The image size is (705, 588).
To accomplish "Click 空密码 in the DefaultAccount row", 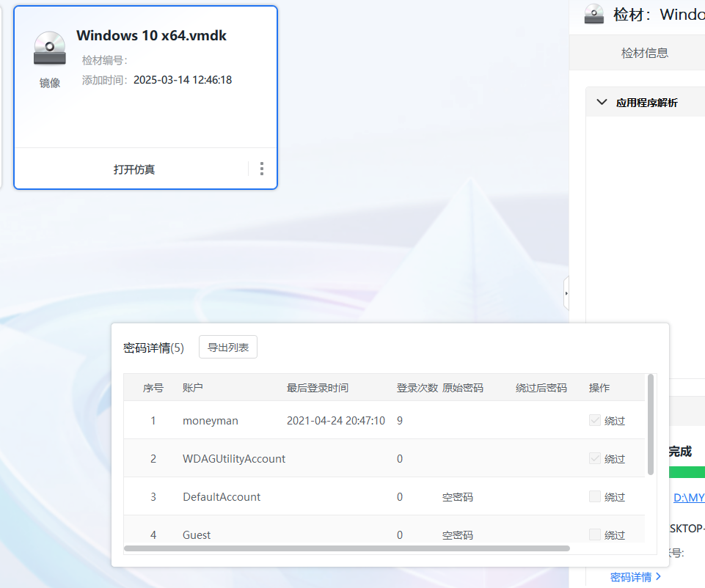I will [x=457, y=497].
